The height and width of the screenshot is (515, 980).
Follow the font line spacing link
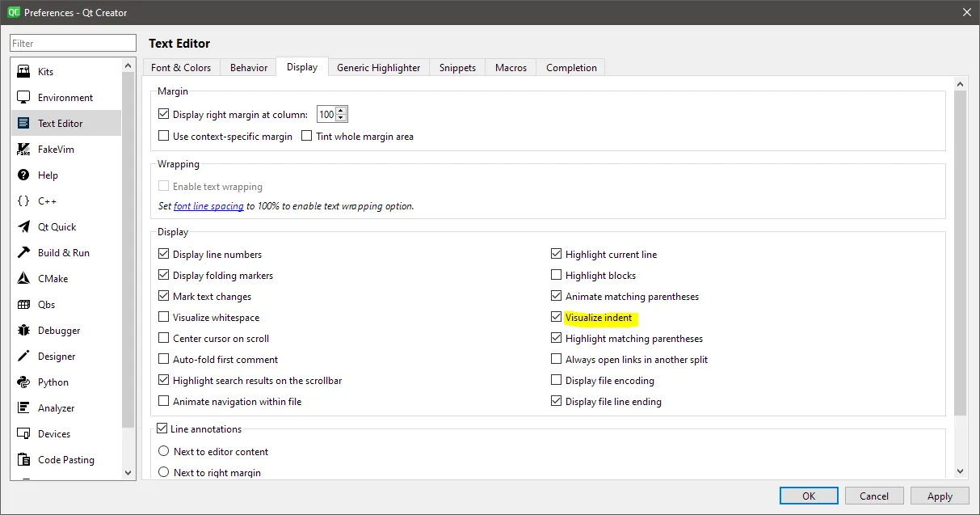[x=208, y=206]
